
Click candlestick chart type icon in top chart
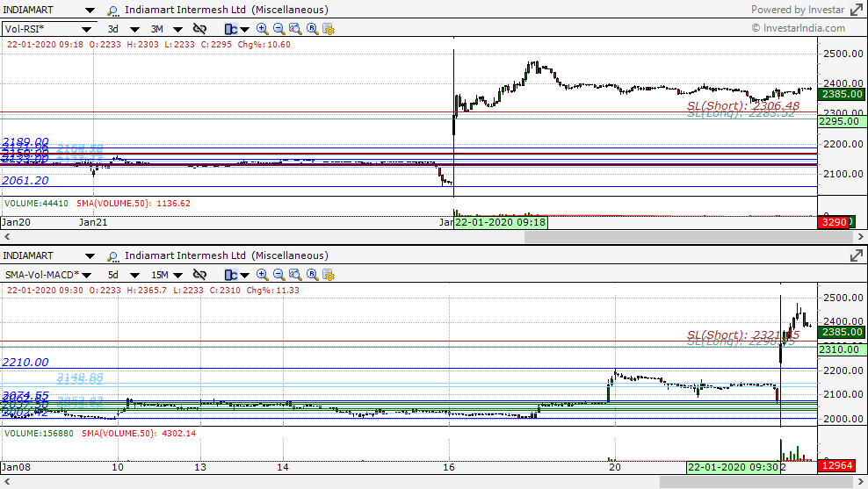pos(231,29)
